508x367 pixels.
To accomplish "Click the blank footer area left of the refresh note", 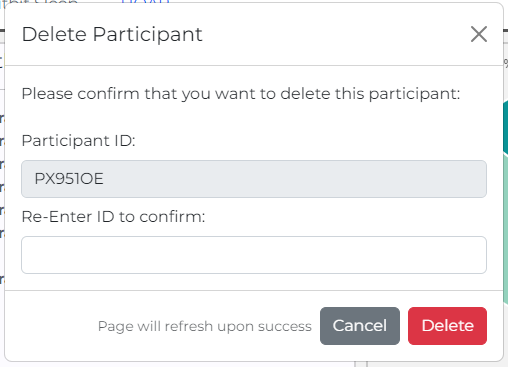I will pyautogui.click(x=51, y=326).
